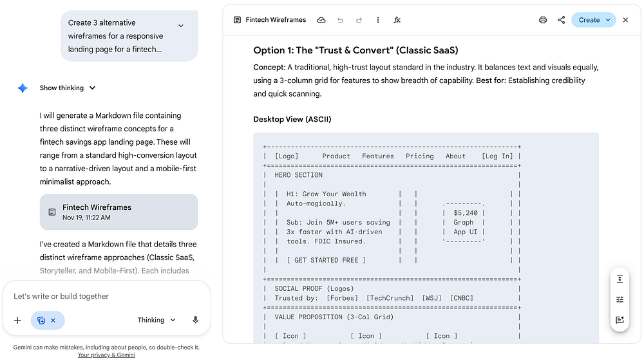Click the cloud save status icon
Viewport: 644px width, 363px height.
click(321, 20)
